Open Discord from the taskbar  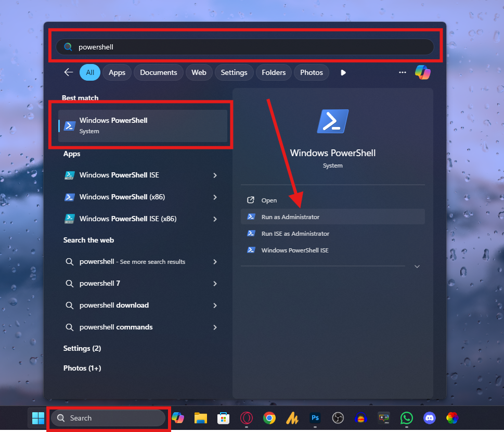point(430,418)
